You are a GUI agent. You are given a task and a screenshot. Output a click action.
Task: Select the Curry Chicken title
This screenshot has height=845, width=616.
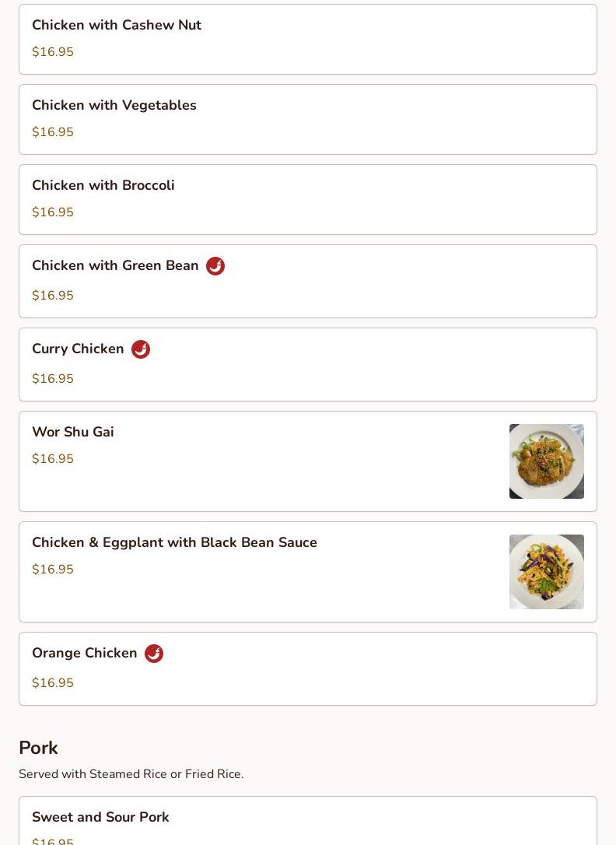click(x=78, y=349)
